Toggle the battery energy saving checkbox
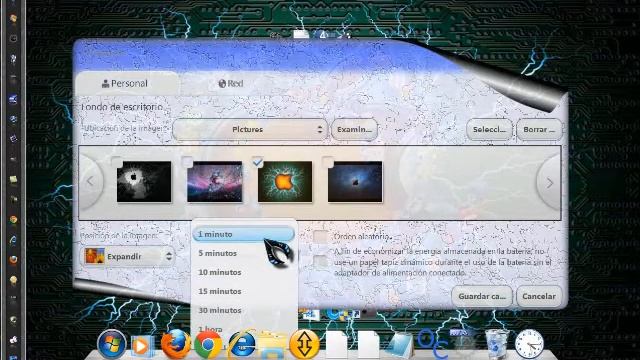 (320, 262)
